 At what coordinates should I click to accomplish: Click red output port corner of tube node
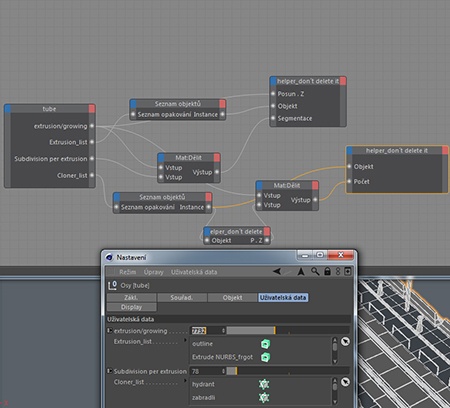pyautogui.click(x=92, y=109)
